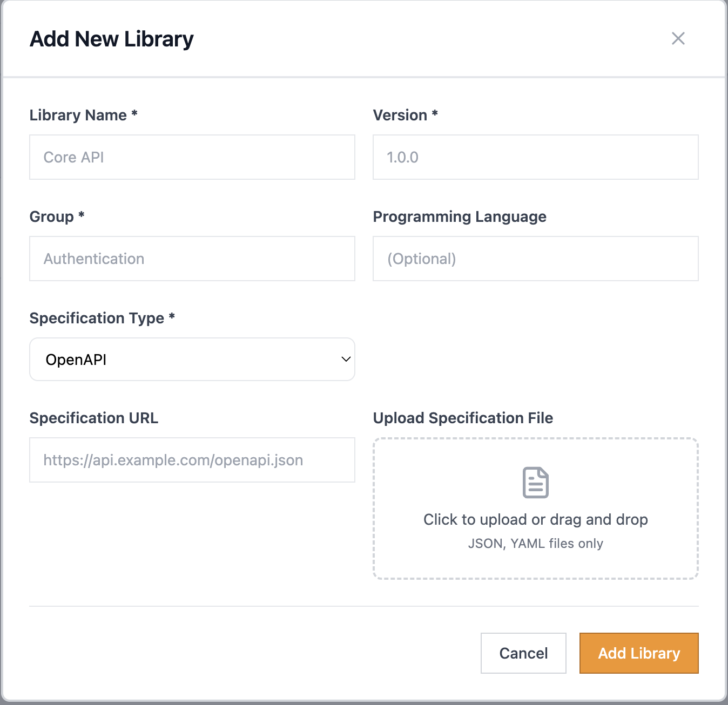
Task: Click the 'Add New Library' heading
Action: [112, 39]
